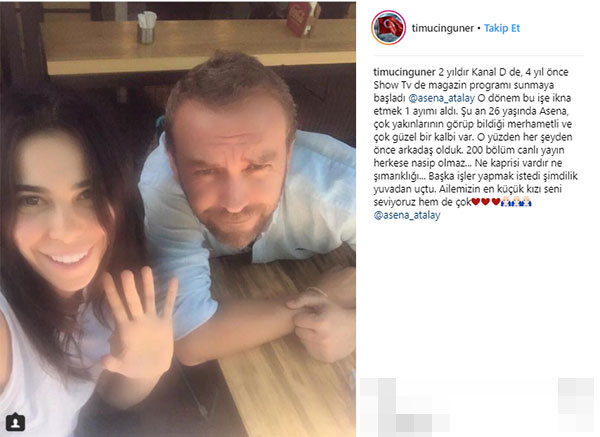Follow the account via Takip Et

pos(502,28)
